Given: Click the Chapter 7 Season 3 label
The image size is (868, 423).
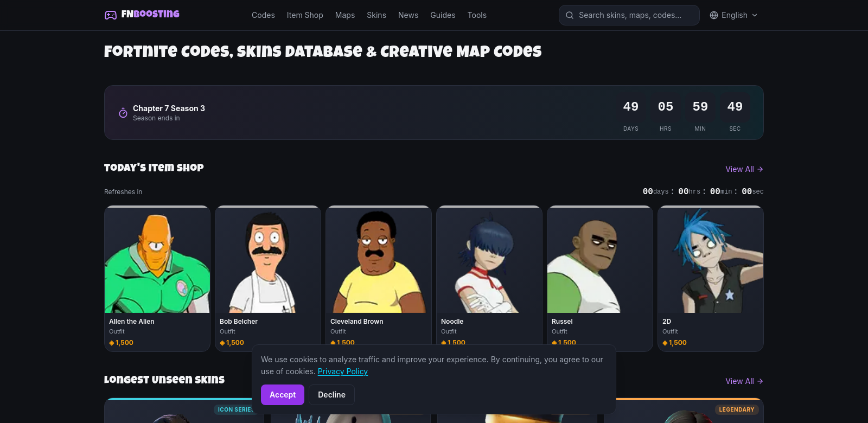Looking at the screenshot, I should tap(169, 108).
